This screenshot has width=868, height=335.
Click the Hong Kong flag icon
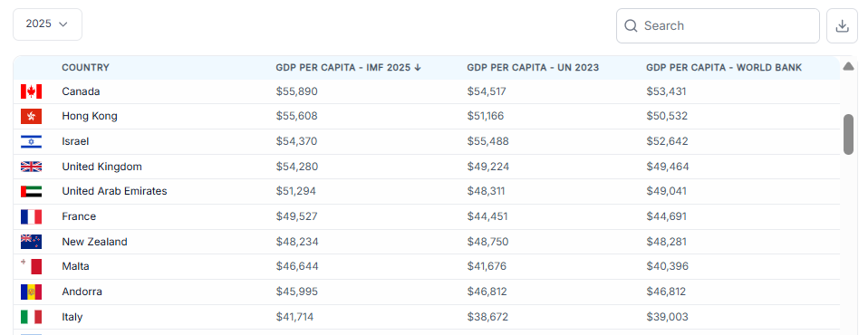tap(31, 117)
